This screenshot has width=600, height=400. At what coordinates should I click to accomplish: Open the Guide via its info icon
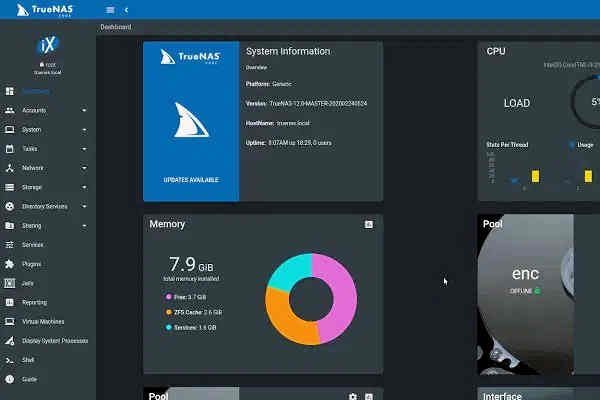pyautogui.click(x=10, y=379)
